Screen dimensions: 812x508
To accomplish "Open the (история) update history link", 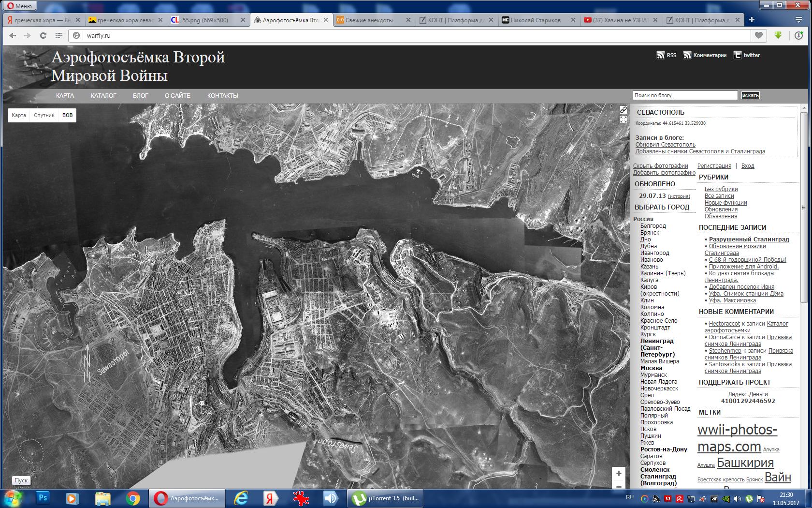I will point(679,196).
